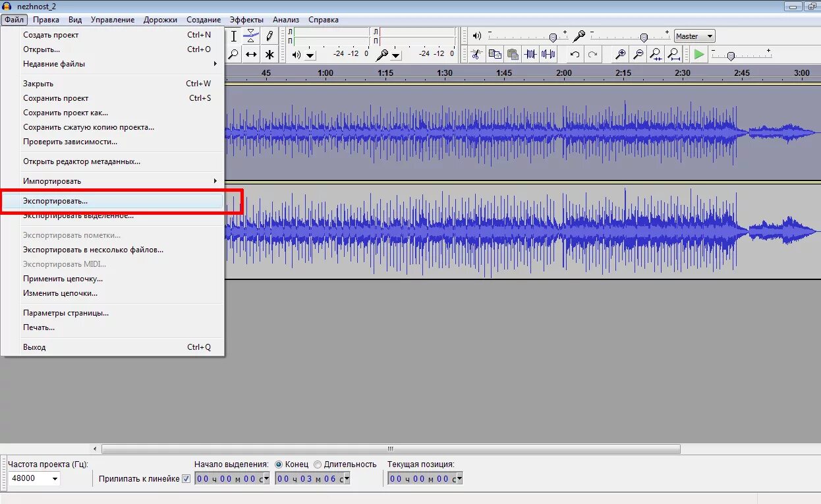Fit selection in window icon

pyautogui.click(x=655, y=54)
